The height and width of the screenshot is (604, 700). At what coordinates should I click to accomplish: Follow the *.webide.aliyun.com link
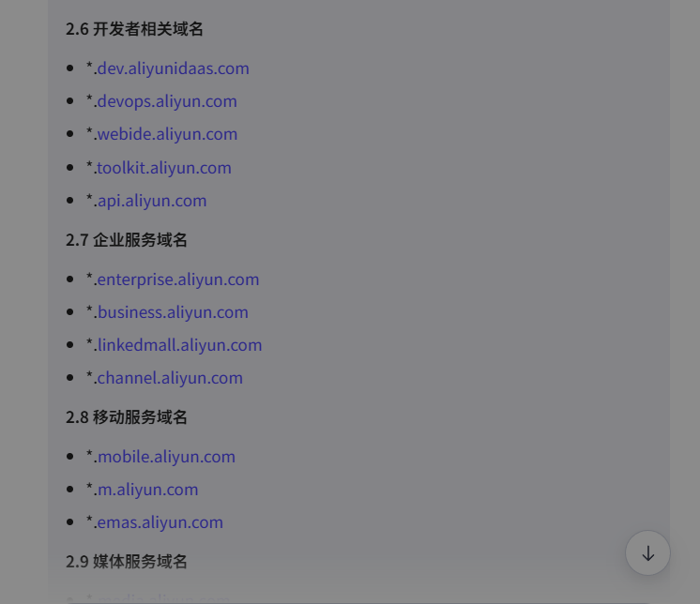tap(165, 134)
